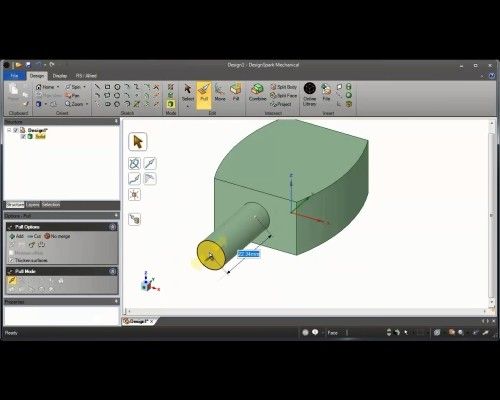Select the Circle sketch tool
500x400 pixels.
click(x=117, y=87)
